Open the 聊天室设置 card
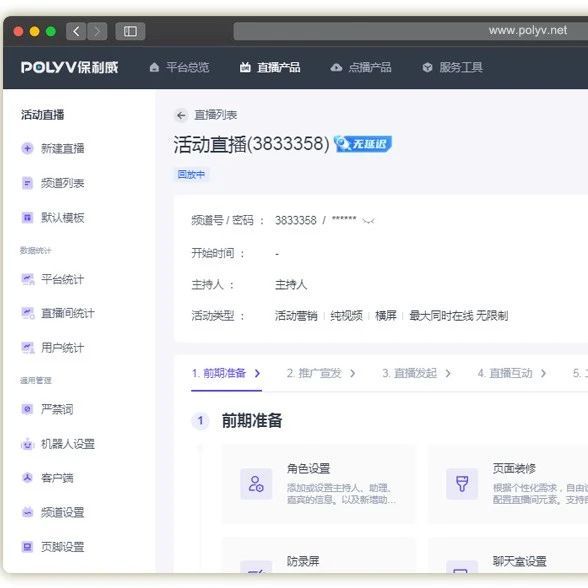Image resolution: width=588 pixels, height=588 pixels. pos(508,556)
